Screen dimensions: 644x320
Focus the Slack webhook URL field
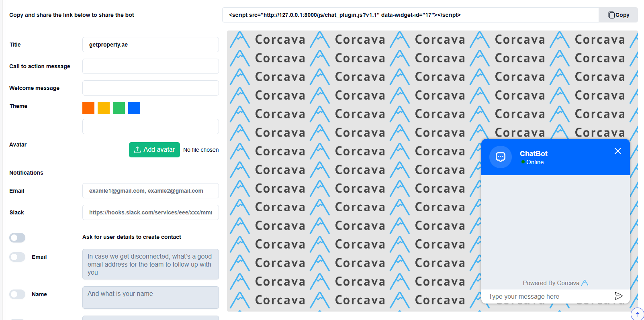pyautogui.click(x=151, y=212)
